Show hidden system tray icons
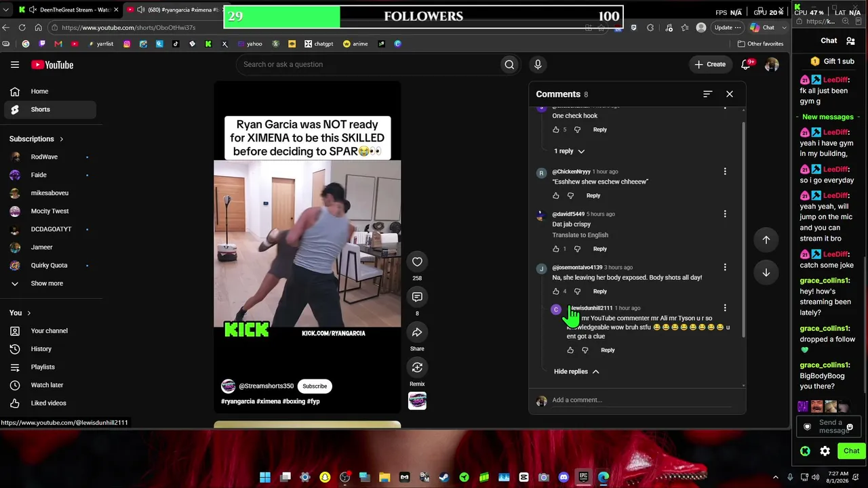868x488 pixels. [776, 477]
